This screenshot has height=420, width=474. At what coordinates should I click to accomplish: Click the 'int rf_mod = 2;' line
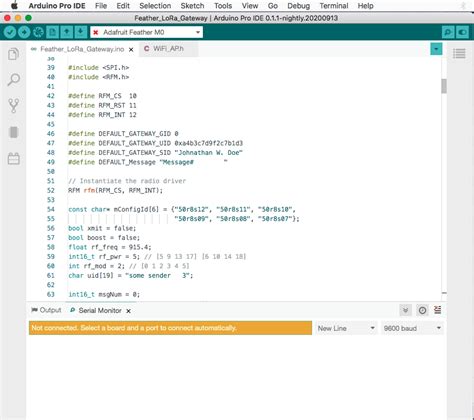[129, 266]
